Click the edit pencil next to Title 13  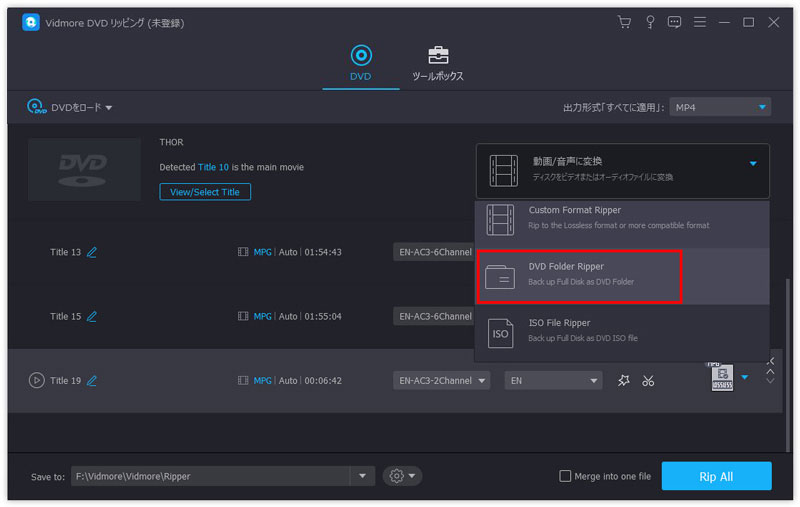pos(92,252)
